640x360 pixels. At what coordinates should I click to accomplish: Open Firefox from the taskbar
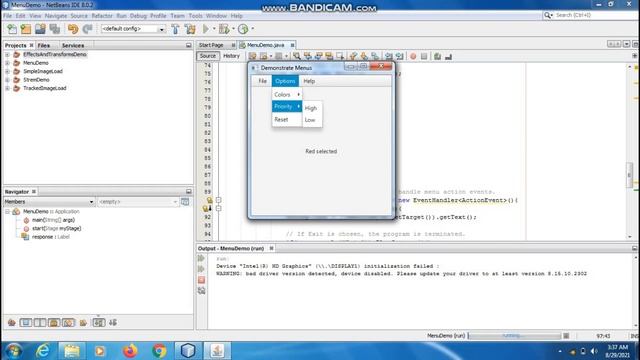tap(130, 351)
